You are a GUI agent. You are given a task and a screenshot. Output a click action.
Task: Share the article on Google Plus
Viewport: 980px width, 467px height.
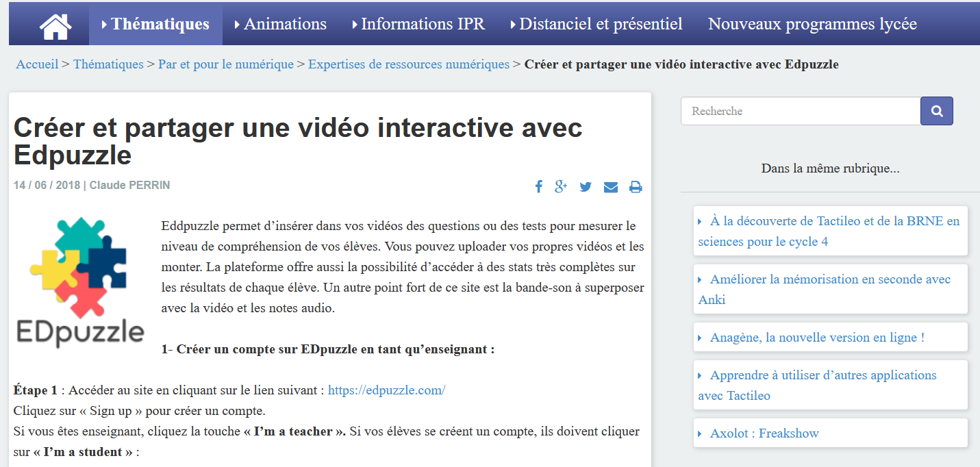pos(561,187)
